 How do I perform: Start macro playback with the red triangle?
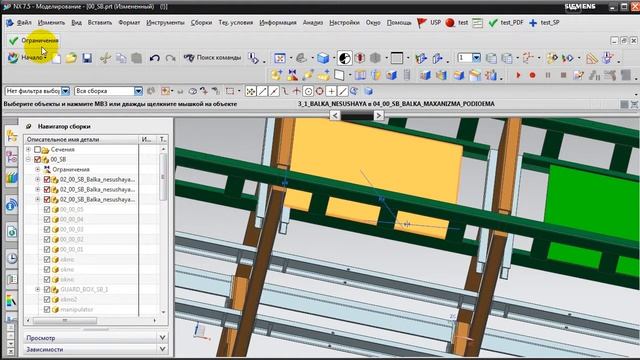(x=518, y=75)
